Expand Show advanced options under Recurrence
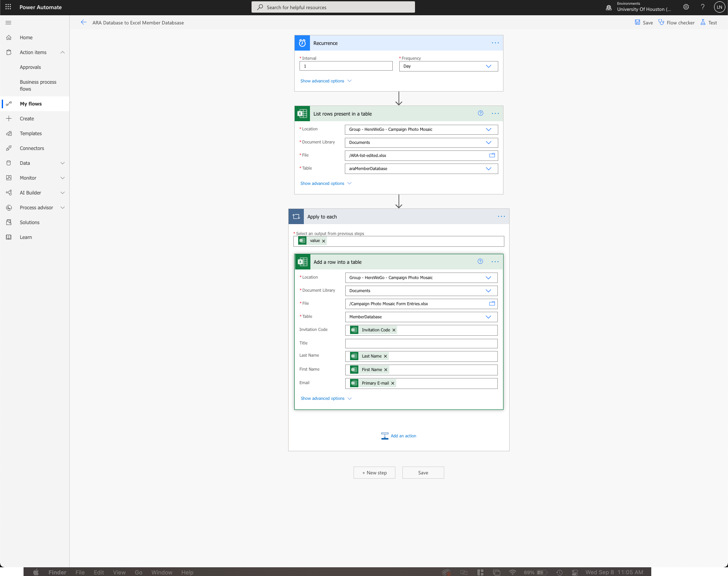The height and width of the screenshot is (576, 728). tap(326, 81)
